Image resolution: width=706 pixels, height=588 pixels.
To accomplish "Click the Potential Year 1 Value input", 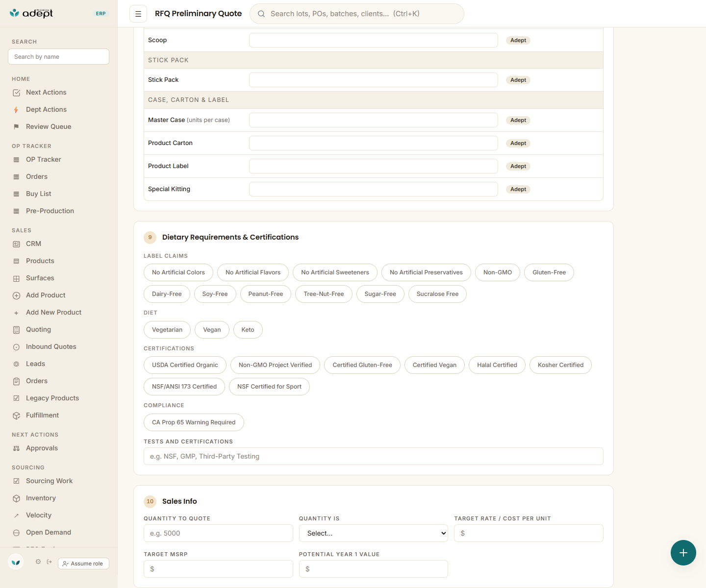I will point(374,569).
